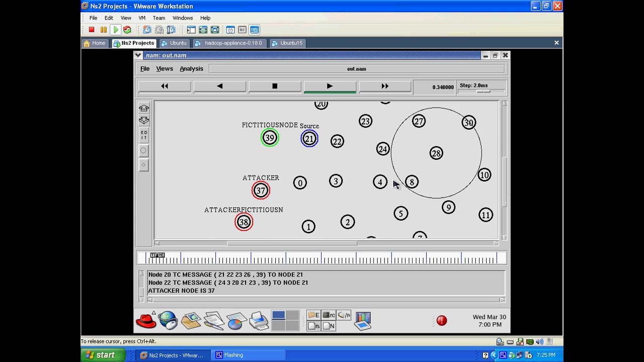Click the play forward button
Image resolution: width=644 pixels, height=362 pixels.
click(x=330, y=86)
